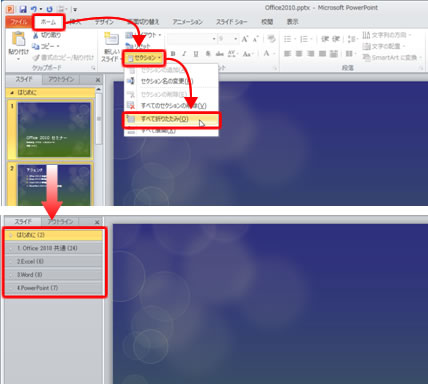Click the Redo arrow icon
The image size is (428, 384).
(x=49, y=9)
